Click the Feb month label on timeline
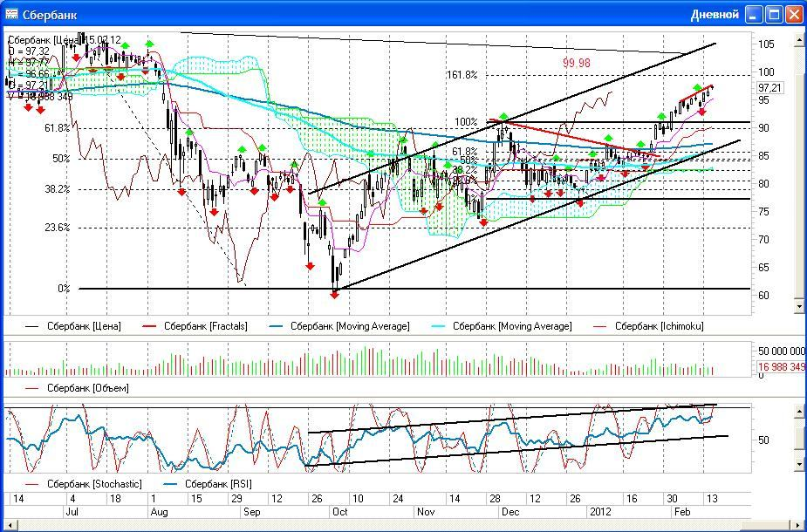 point(682,513)
